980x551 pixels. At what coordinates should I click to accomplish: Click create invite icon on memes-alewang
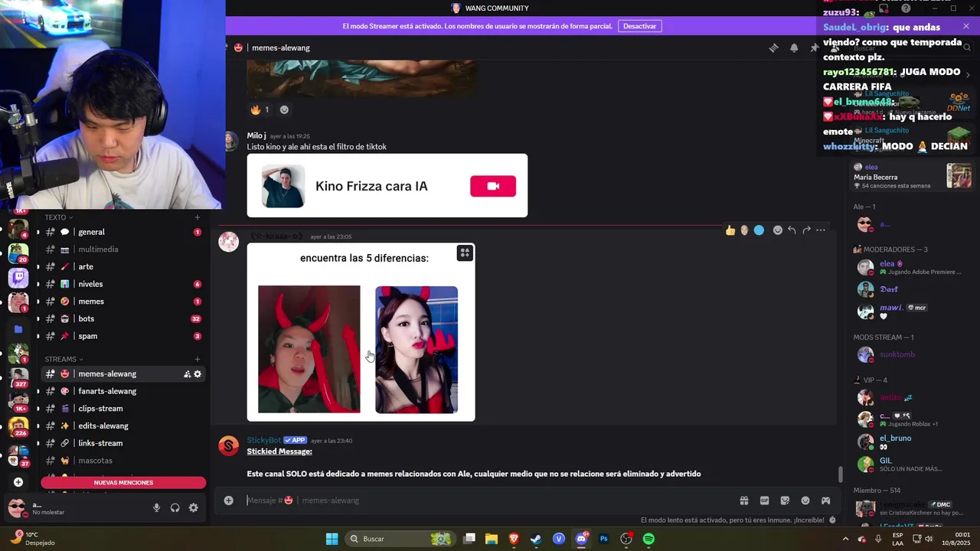(187, 374)
